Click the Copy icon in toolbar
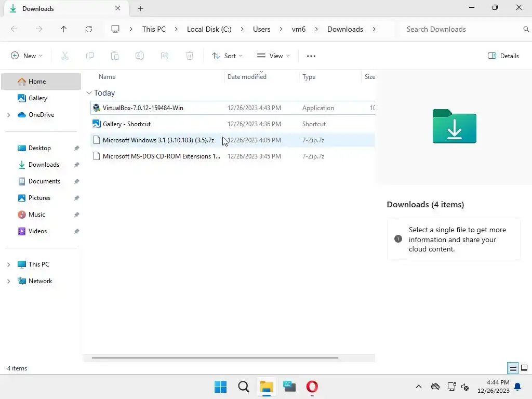The width and height of the screenshot is (532, 399). click(90, 56)
